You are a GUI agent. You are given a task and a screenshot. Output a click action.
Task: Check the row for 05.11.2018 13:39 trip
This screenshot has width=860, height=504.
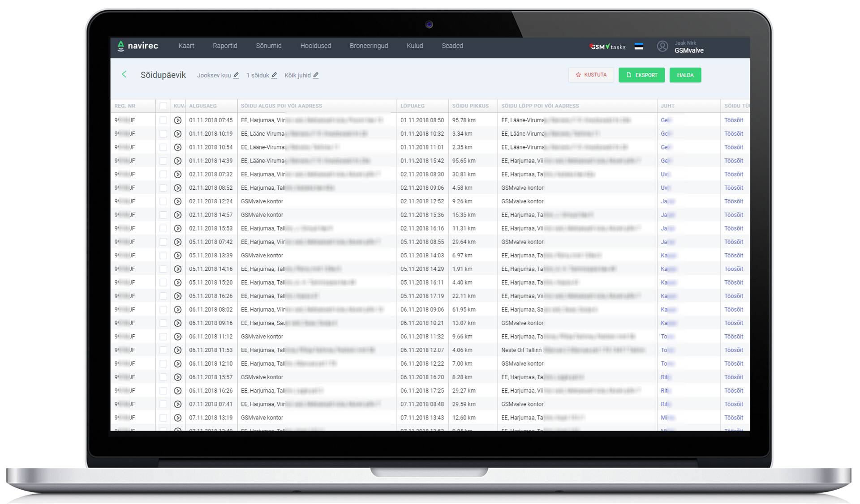[163, 256]
